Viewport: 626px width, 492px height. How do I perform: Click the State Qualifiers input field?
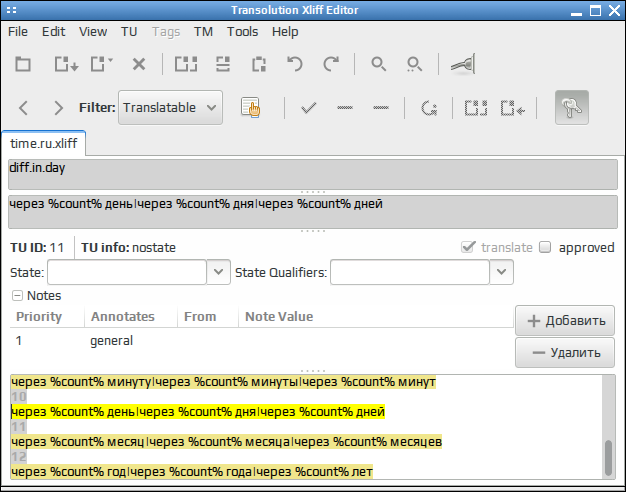click(410, 272)
